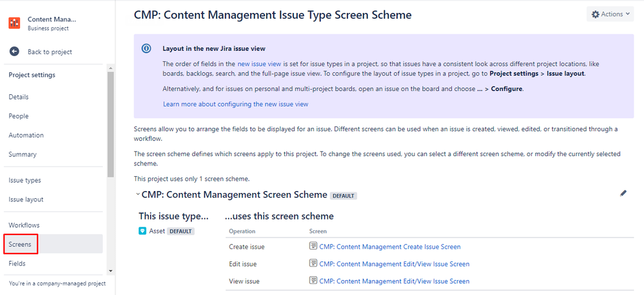Click the Operation column header

tap(242, 231)
